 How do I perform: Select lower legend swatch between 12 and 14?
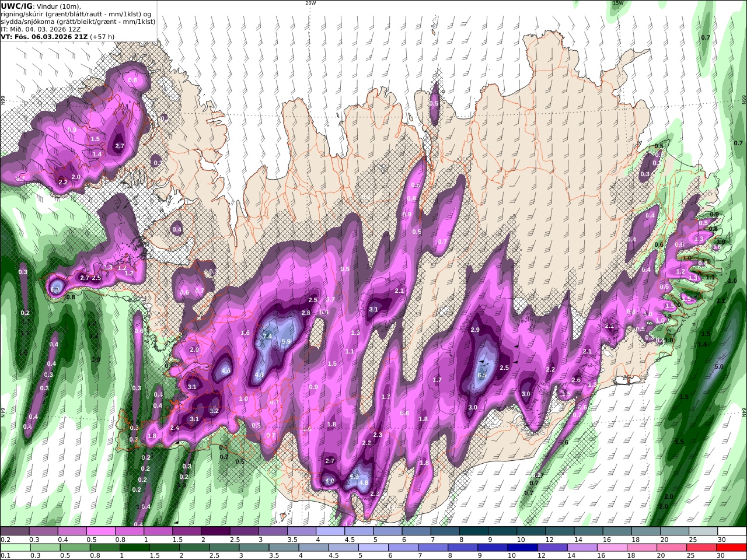(553, 548)
